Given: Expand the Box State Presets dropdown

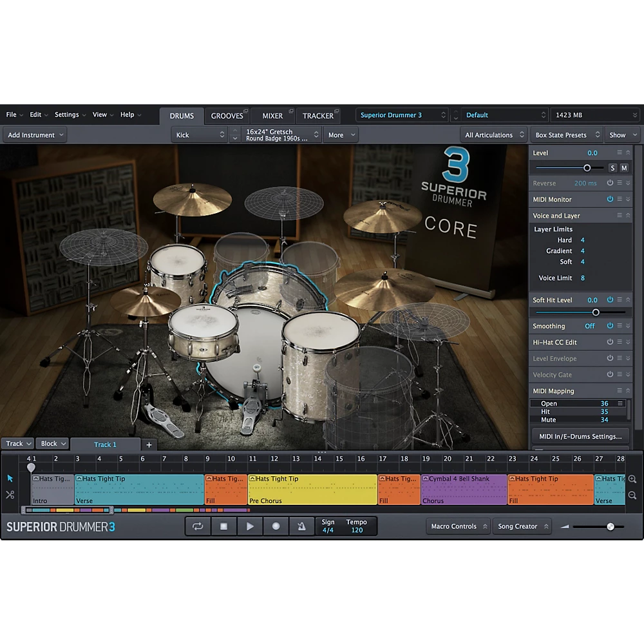Looking at the screenshot, I should pyautogui.click(x=566, y=135).
